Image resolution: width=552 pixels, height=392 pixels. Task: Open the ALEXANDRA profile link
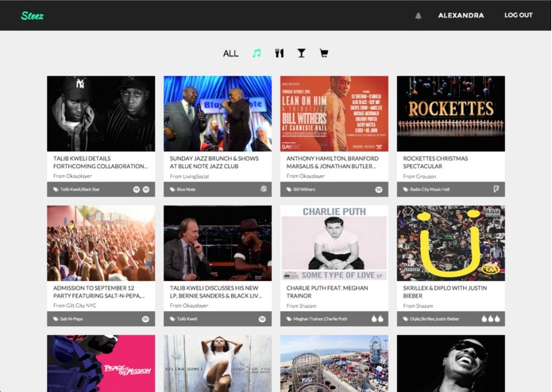click(x=461, y=15)
